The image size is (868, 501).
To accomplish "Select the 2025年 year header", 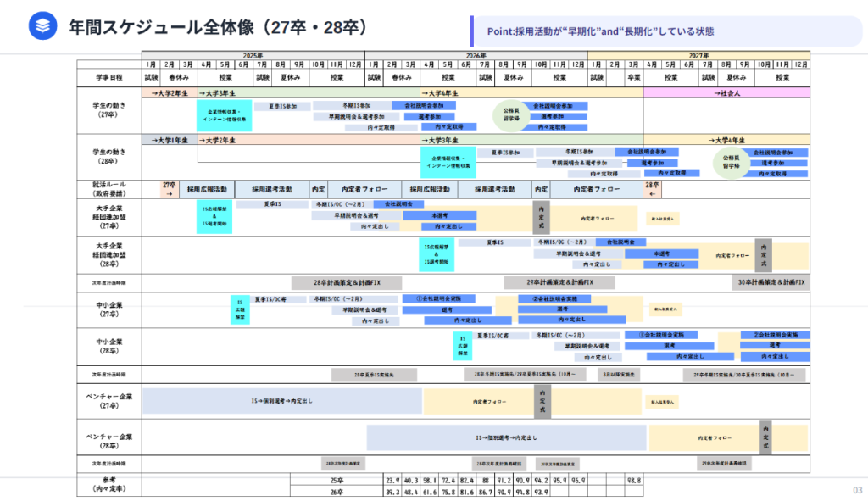I will [253, 55].
